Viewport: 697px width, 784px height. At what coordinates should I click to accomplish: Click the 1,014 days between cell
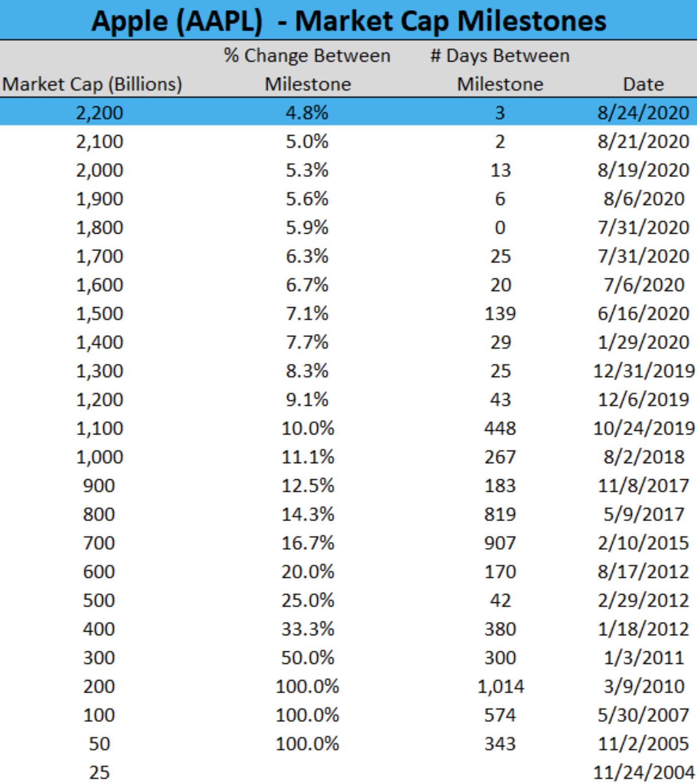tap(501, 686)
